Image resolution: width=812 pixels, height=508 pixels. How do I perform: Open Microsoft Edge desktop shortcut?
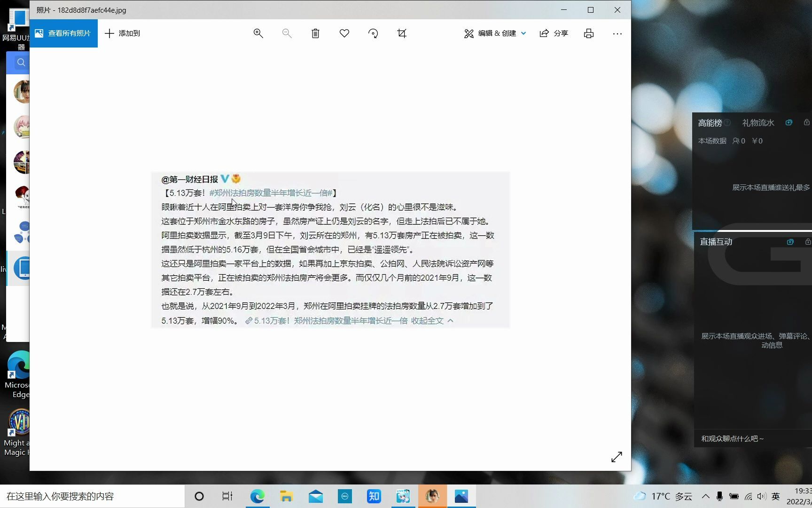point(18,374)
